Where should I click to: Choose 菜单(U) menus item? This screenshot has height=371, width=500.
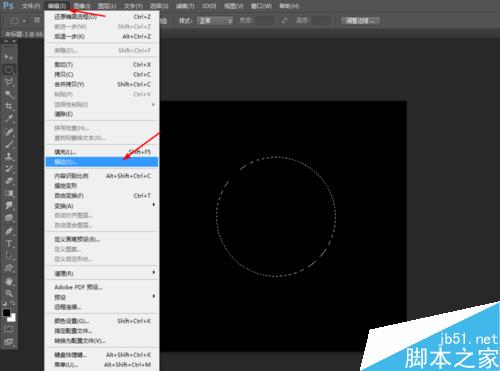click(x=102, y=365)
